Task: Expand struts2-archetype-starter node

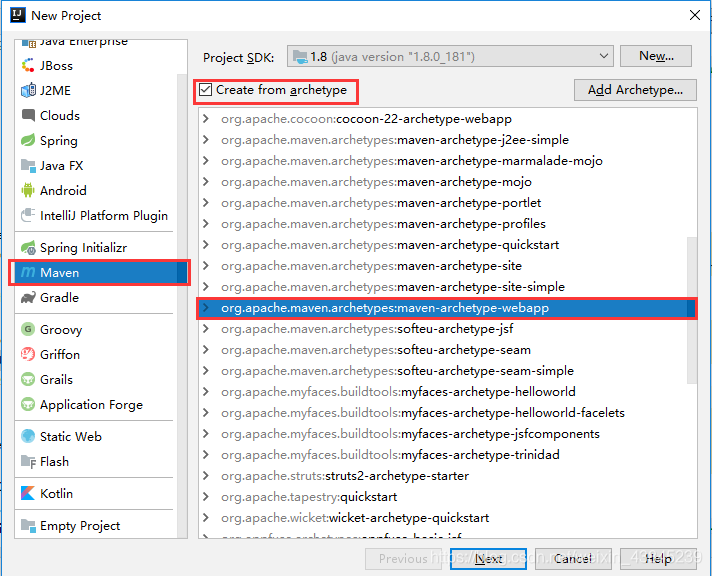Action: point(206,476)
